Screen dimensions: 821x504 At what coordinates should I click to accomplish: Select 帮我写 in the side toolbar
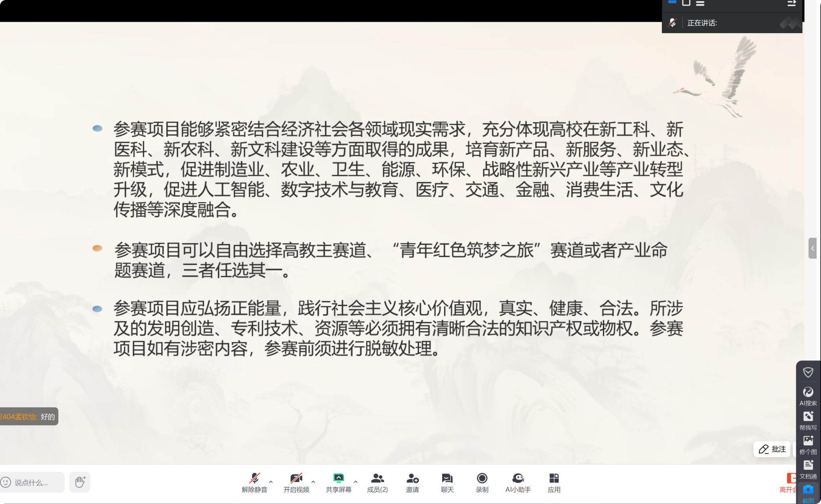tap(808, 420)
